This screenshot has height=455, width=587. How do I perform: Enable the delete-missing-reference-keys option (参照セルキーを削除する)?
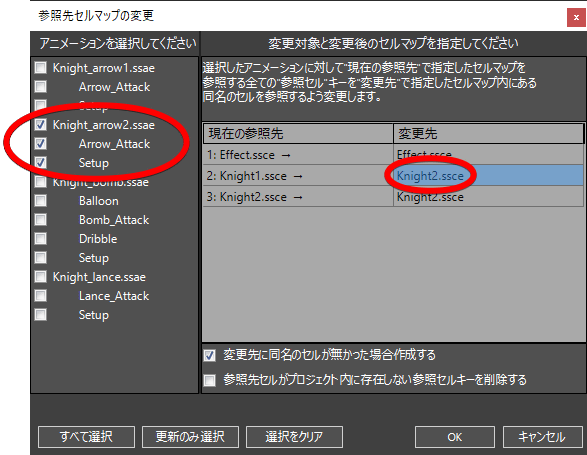click(210, 380)
